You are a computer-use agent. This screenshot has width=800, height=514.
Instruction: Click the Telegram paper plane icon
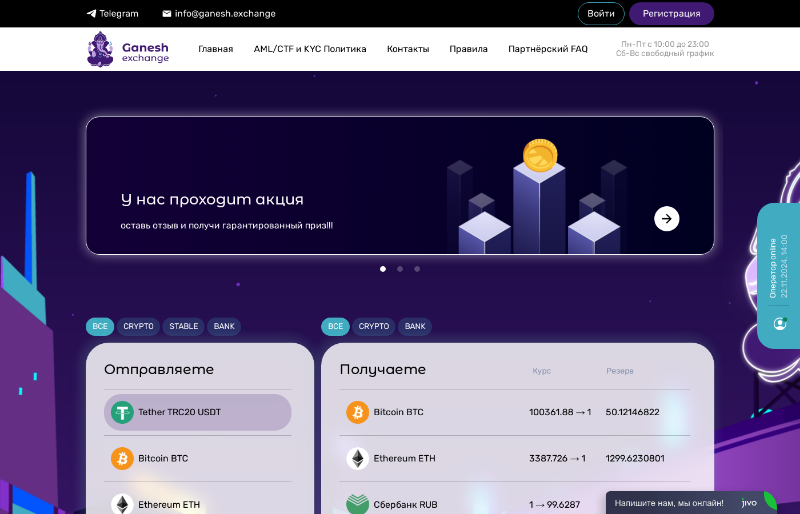tap(91, 14)
